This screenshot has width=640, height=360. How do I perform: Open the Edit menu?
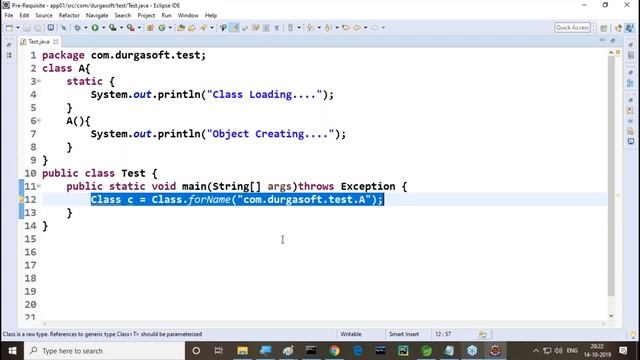[x=24, y=16]
